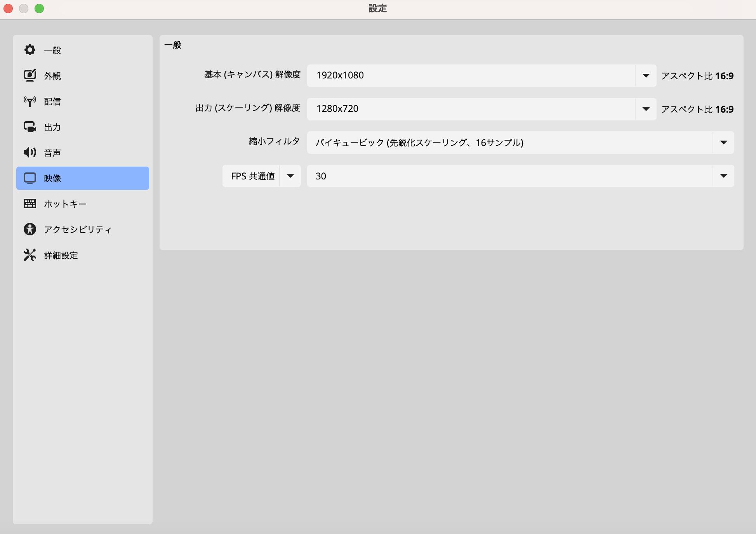
Task: Click the 映像 display icon
Action: point(30,178)
